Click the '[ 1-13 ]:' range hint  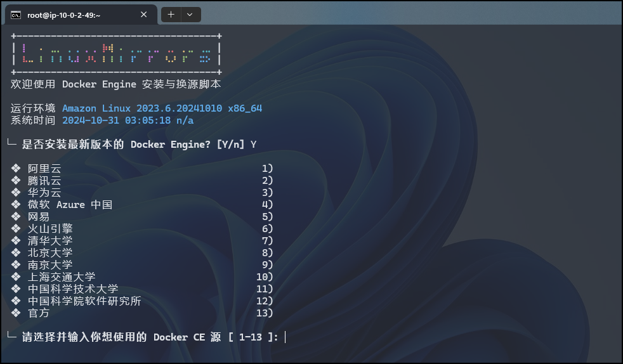pyautogui.click(x=254, y=337)
